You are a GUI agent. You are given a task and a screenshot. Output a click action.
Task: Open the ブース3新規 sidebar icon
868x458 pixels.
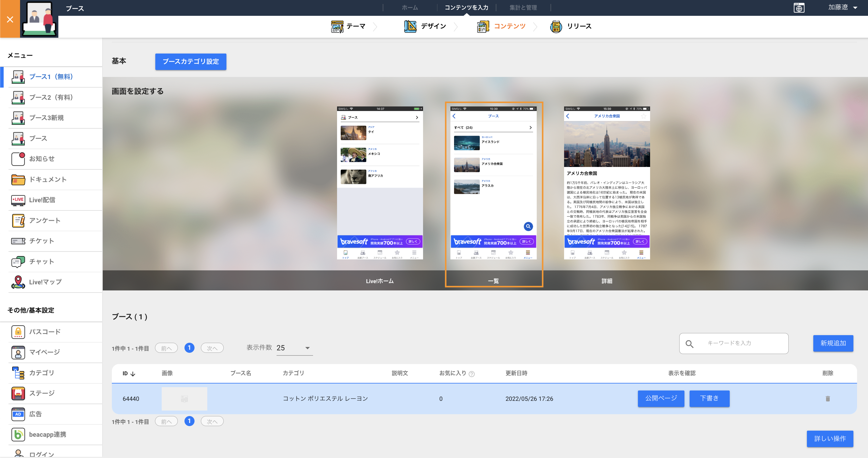18,118
